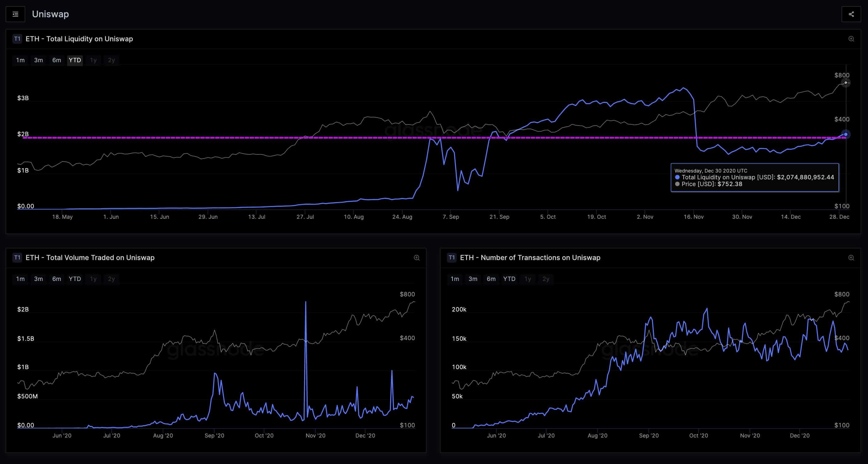The width and height of the screenshot is (868, 464).
Task: Select 1m range on Number of Transactions chart
Action: coord(455,279)
